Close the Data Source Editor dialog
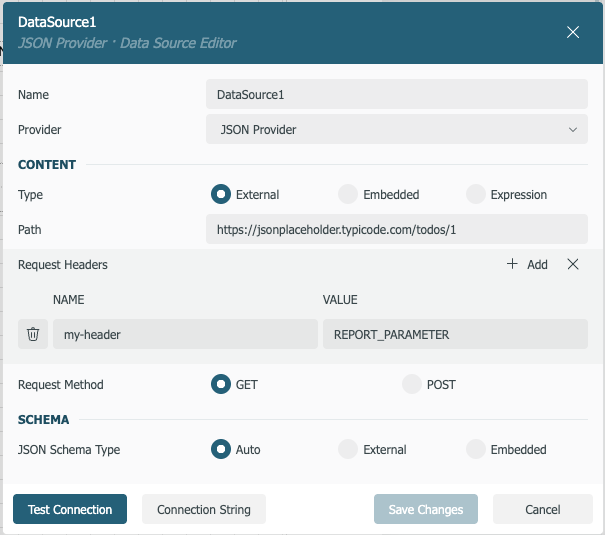The image size is (605, 535). (x=573, y=32)
